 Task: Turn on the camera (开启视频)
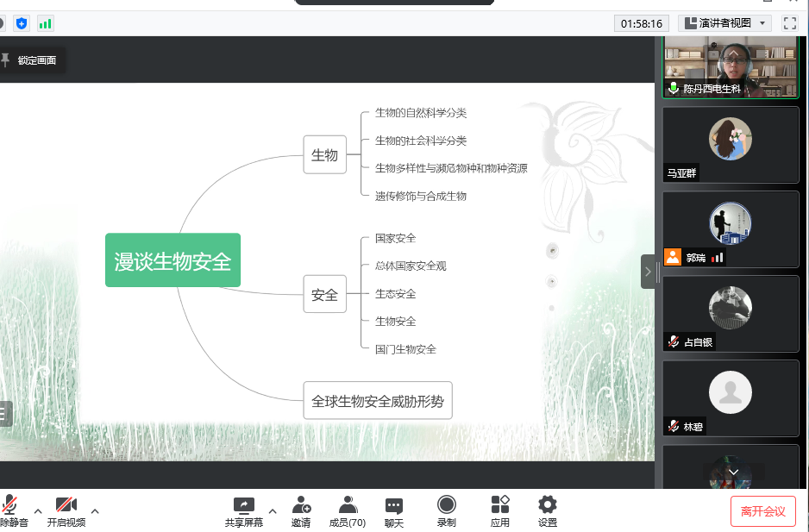click(66, 506)
